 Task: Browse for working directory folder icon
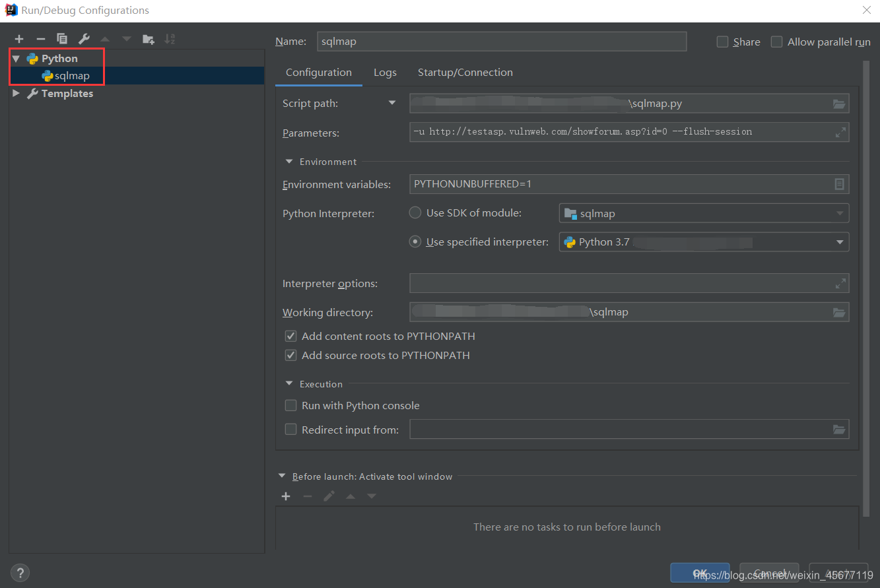click(x=839, y=312)
